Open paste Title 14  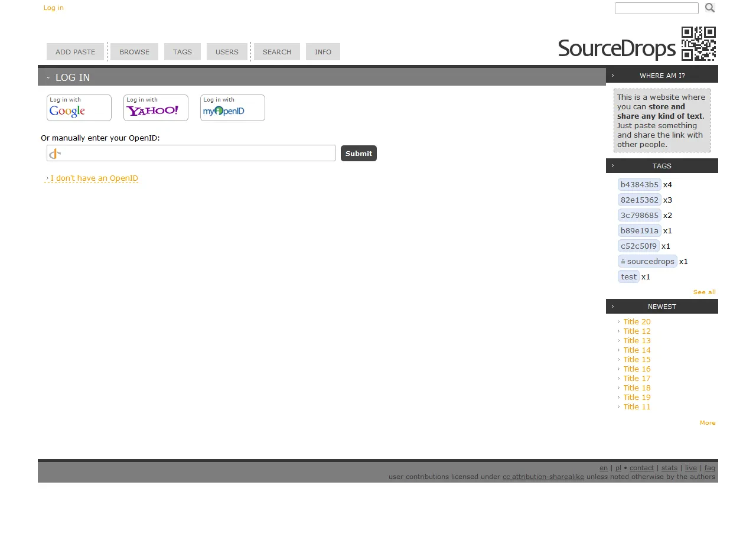pyautogui.click(x=637, y=350)
